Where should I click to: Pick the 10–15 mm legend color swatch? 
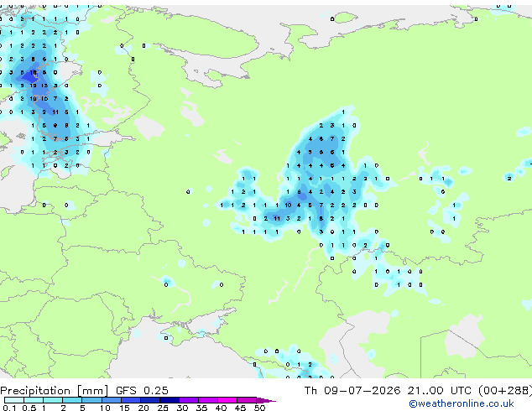pyautogui.click(x=111, y=400)
